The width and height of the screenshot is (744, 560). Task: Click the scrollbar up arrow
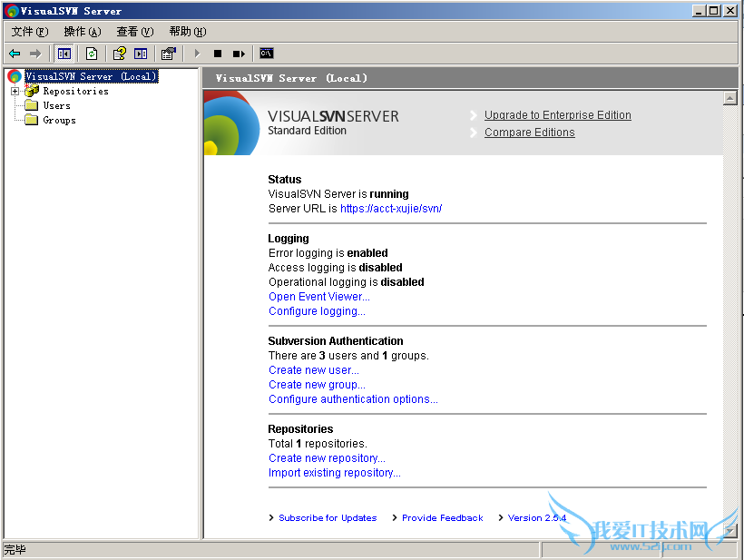[x=729, y=98]
